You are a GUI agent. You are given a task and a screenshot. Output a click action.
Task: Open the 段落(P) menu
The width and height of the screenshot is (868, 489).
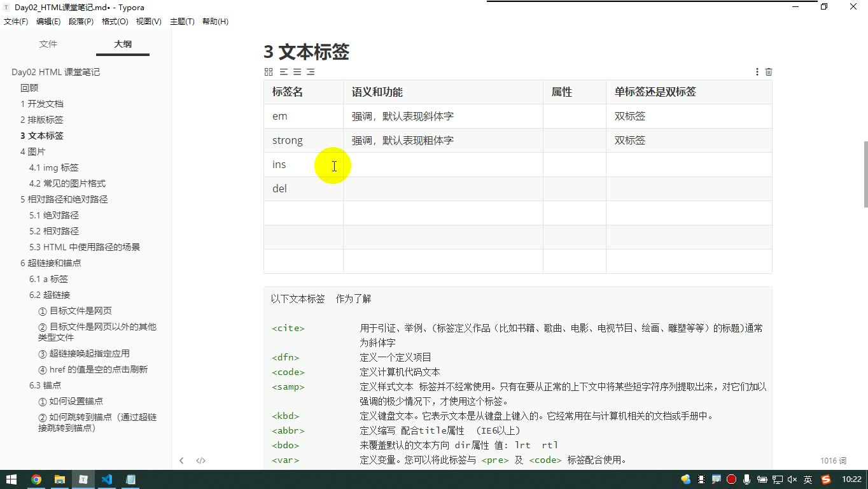pos(81,22)
